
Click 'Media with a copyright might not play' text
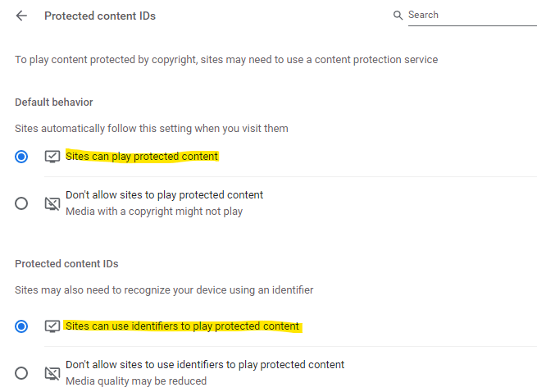tap(154, 212)
